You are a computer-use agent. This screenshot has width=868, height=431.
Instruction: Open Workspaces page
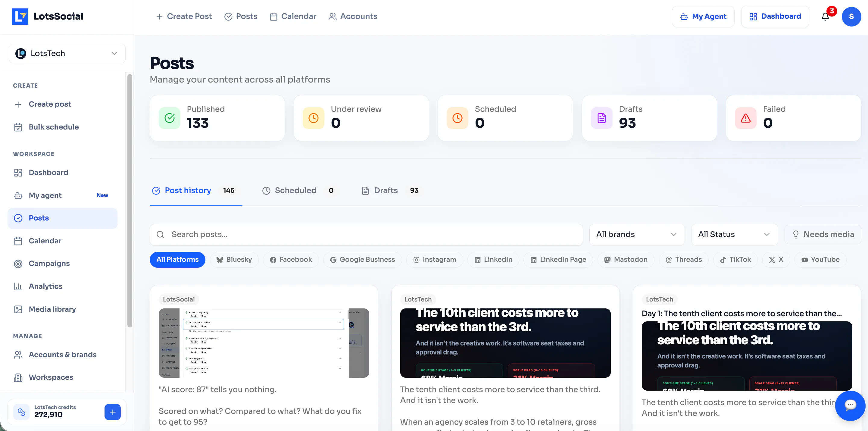click(62, 377)
